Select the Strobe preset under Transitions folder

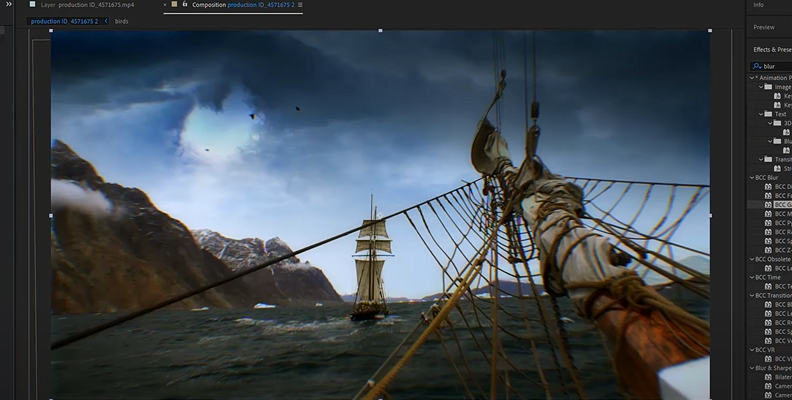[787, 169]
